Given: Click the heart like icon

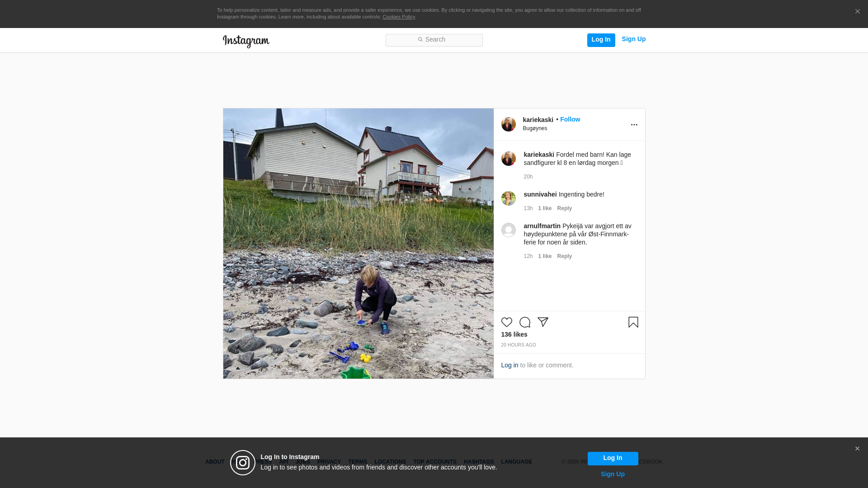Looking at the screenshot, I should [x=506, y=322].
